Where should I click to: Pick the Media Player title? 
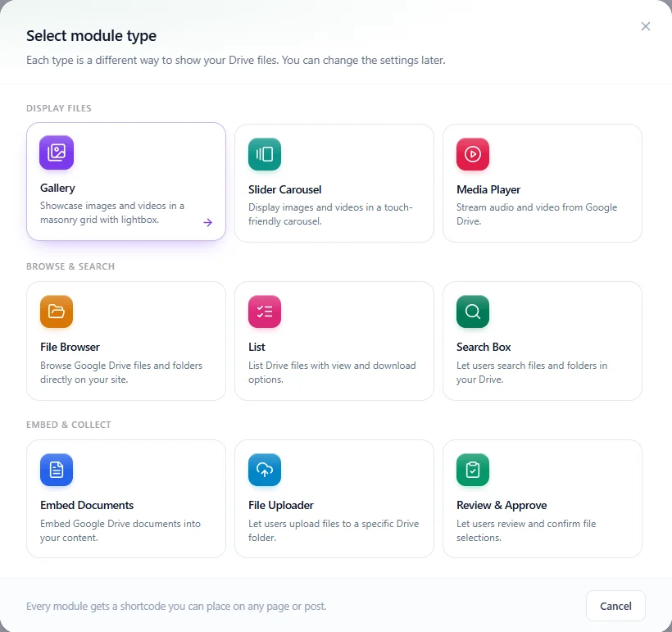488,189
